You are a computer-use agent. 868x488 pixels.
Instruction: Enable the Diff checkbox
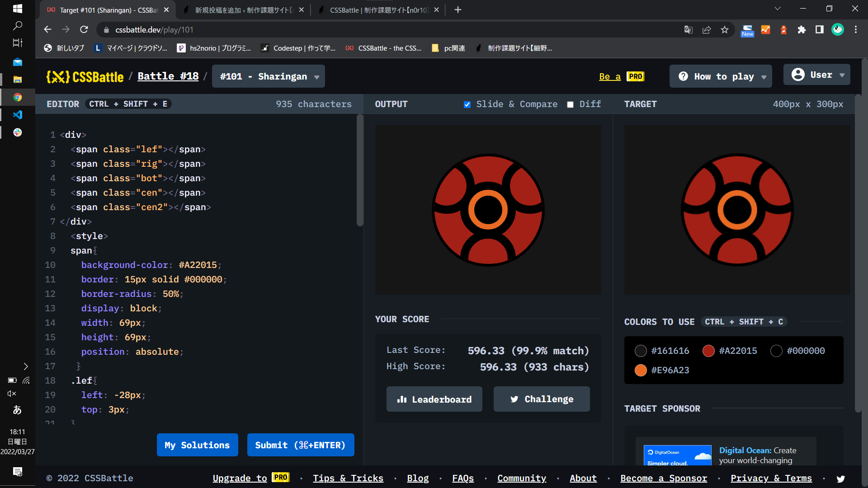(x=571, y=104)
